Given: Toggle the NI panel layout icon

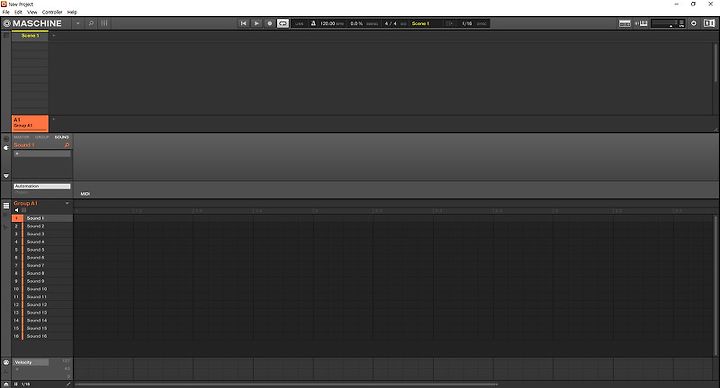Looking at the screenshot, I should (709, 23).
